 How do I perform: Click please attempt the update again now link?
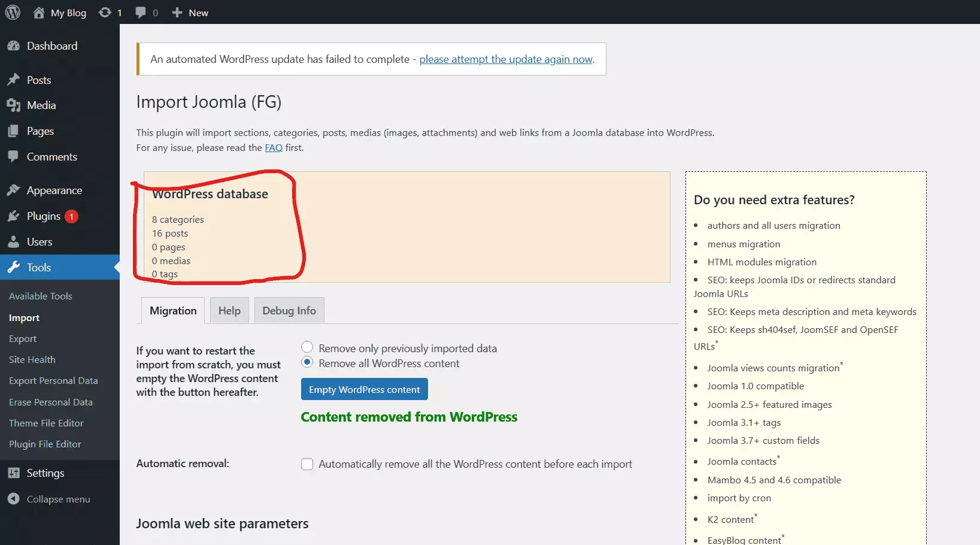point(506,59)
